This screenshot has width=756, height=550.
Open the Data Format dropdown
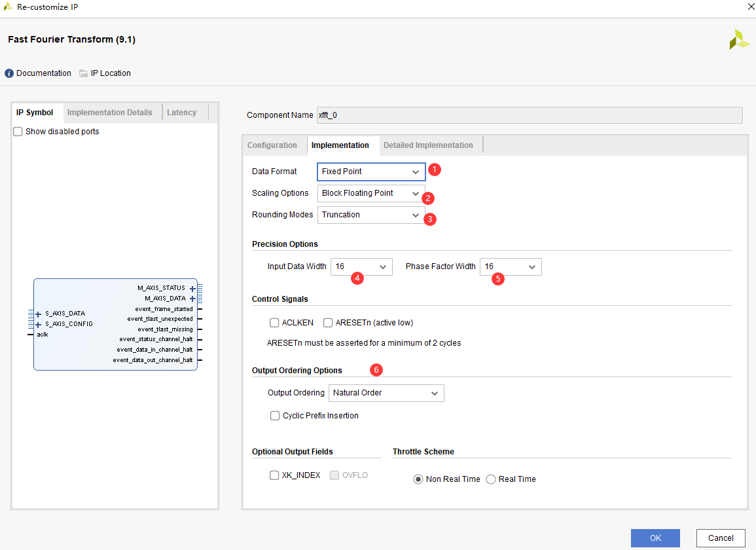pos(371,172)
